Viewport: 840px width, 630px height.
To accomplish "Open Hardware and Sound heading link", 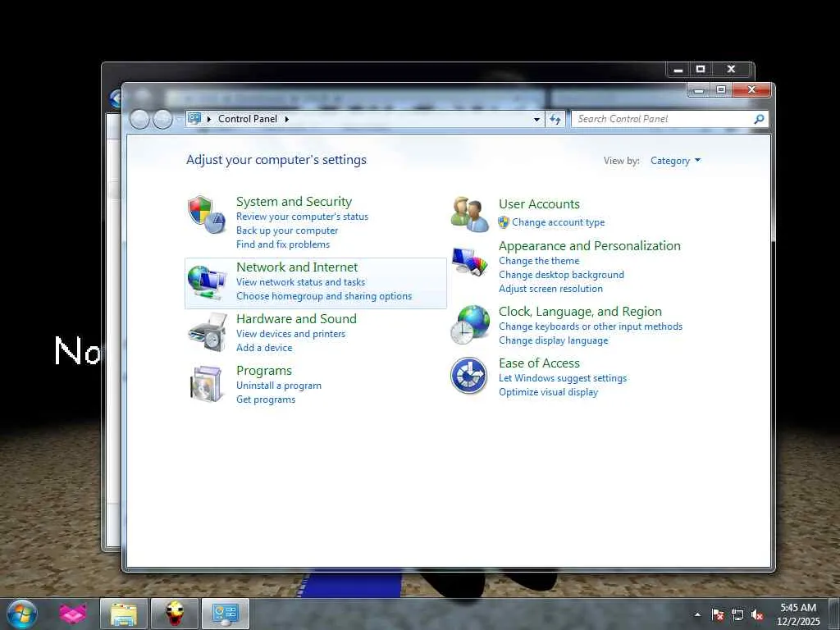I will (296, 319).
